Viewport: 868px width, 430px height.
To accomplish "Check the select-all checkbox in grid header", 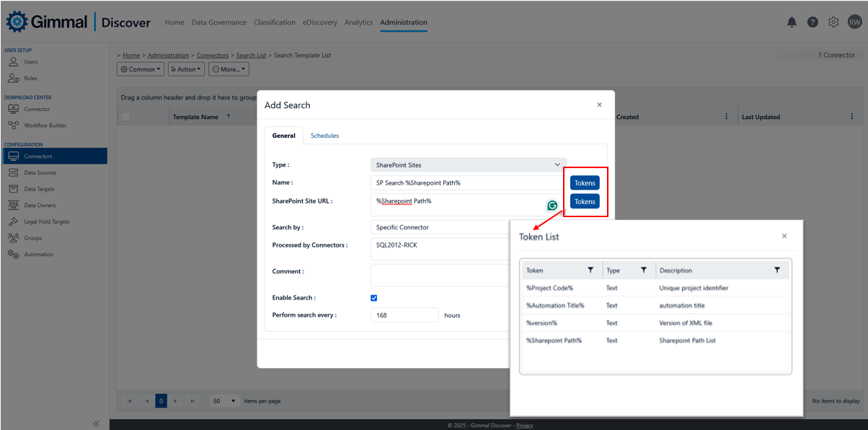I will point(126,117).
